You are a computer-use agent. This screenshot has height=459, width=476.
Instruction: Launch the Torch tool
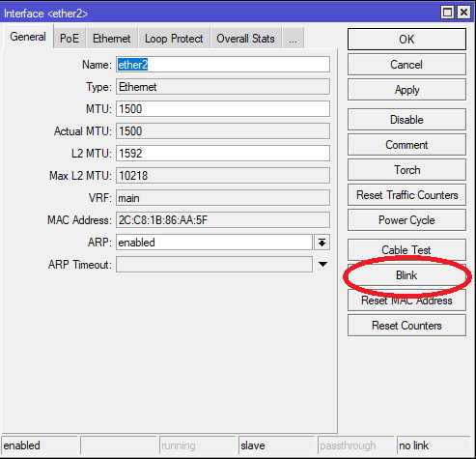(x=406, y=170)
